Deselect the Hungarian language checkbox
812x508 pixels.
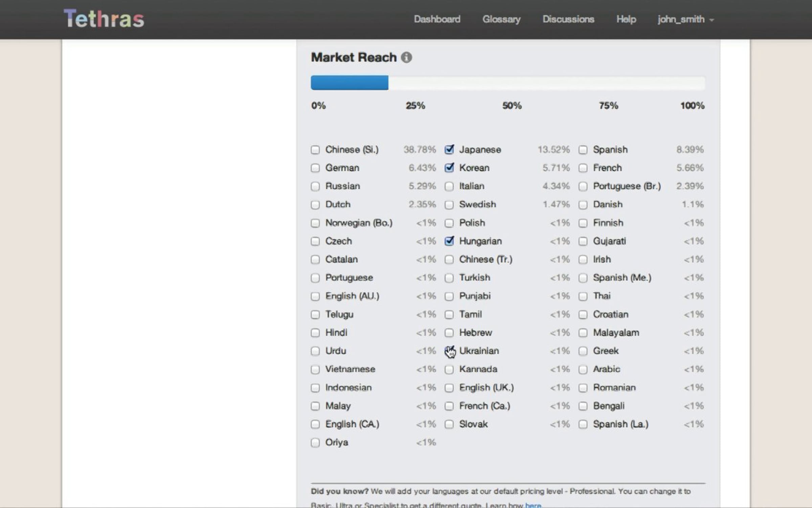pyautogui.click(x=449, y=241)
